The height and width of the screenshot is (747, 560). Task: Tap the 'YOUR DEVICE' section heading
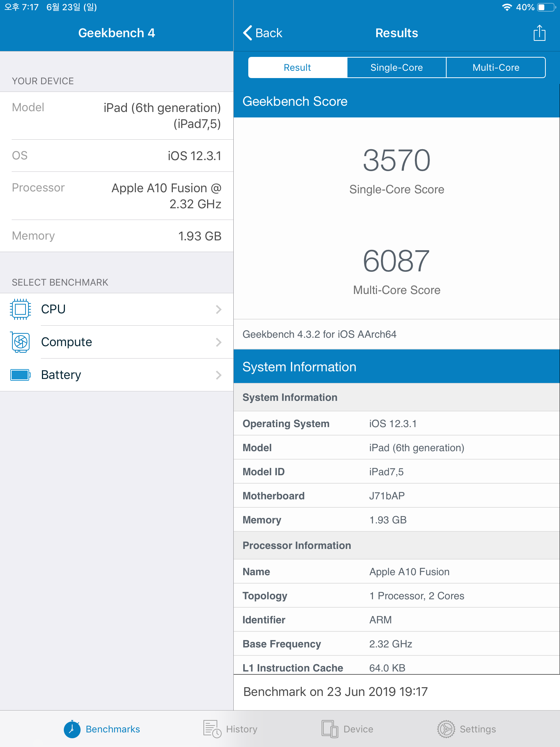[43, 81]
